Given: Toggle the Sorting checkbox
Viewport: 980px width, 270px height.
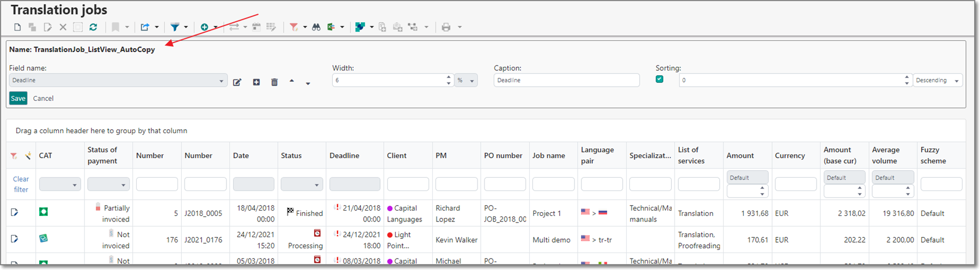Looking at the screenshot, I should tap(659, 79).
